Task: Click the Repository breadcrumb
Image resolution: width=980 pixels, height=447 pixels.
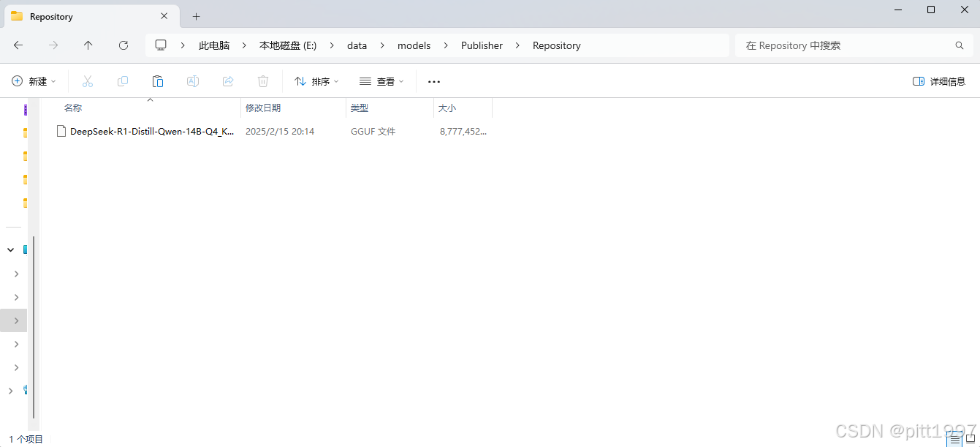Action: click(556, 45)
